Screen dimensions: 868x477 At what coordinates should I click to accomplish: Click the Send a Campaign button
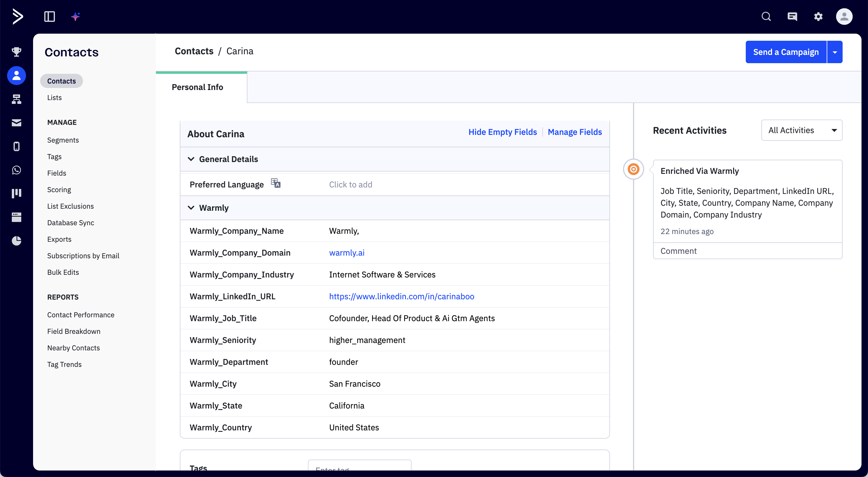click(x=786, y=52)
